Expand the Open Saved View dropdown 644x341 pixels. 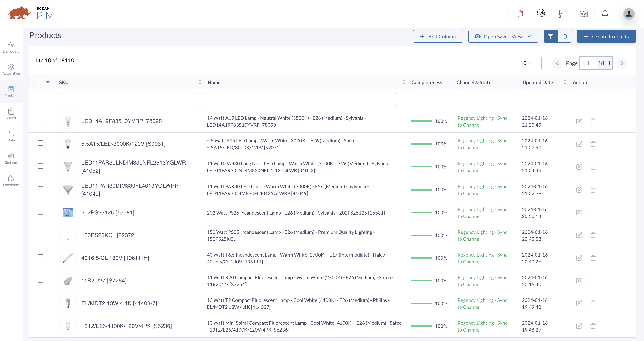pyautogui.click(x=503, y=37)
